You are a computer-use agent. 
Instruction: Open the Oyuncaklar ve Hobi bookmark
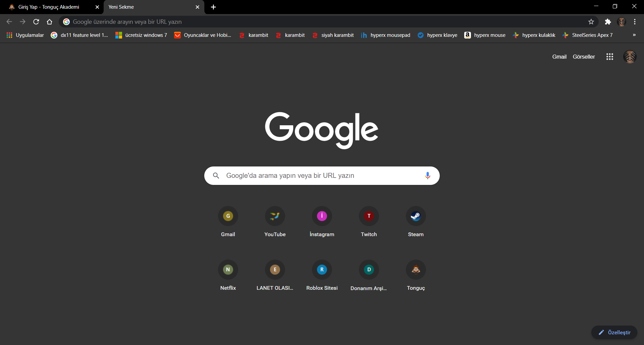coord(203,35)
